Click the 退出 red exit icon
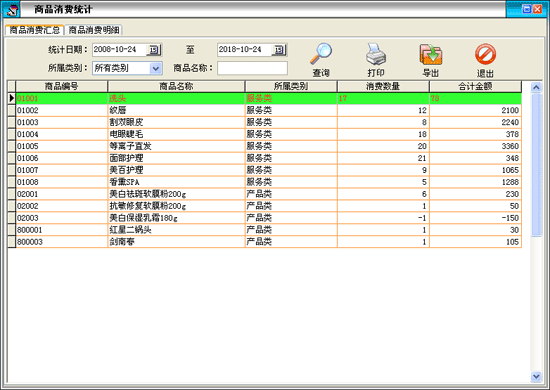 (485, 54)
